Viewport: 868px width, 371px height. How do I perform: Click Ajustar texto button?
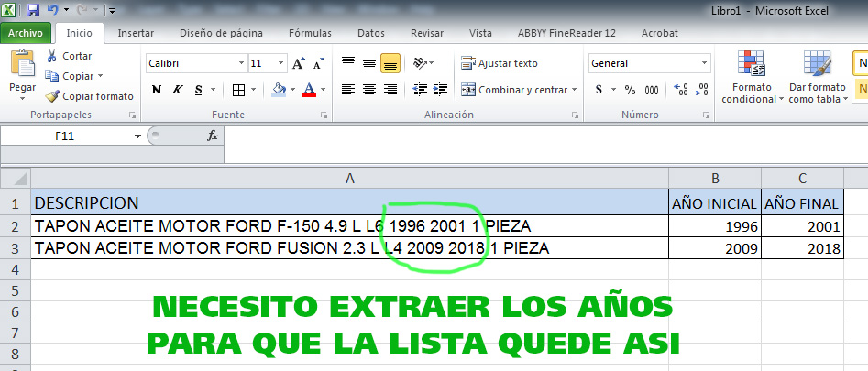[500, 63]
